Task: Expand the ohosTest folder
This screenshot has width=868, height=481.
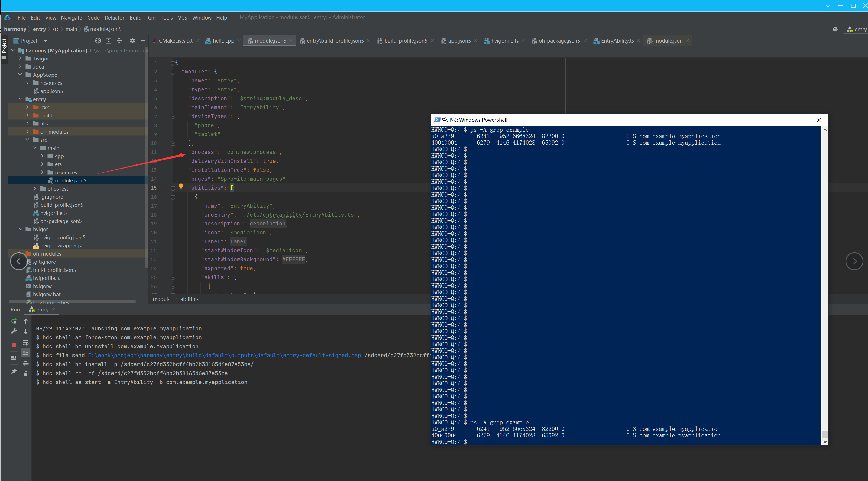Action: [x=35, y=188]
